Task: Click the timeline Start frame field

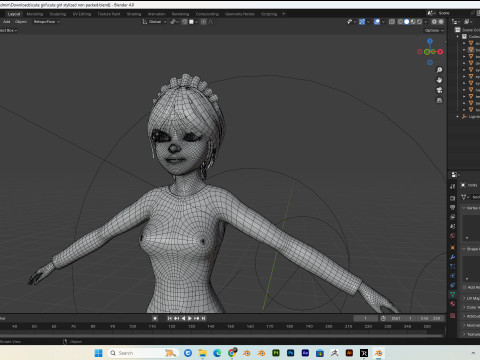Action: 402,318
